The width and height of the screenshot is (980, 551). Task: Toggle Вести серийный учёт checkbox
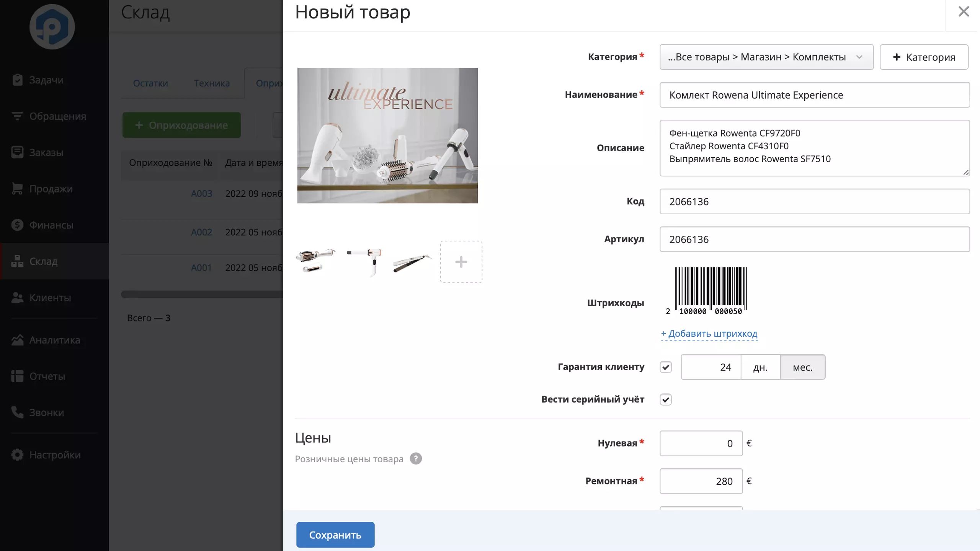666,399
